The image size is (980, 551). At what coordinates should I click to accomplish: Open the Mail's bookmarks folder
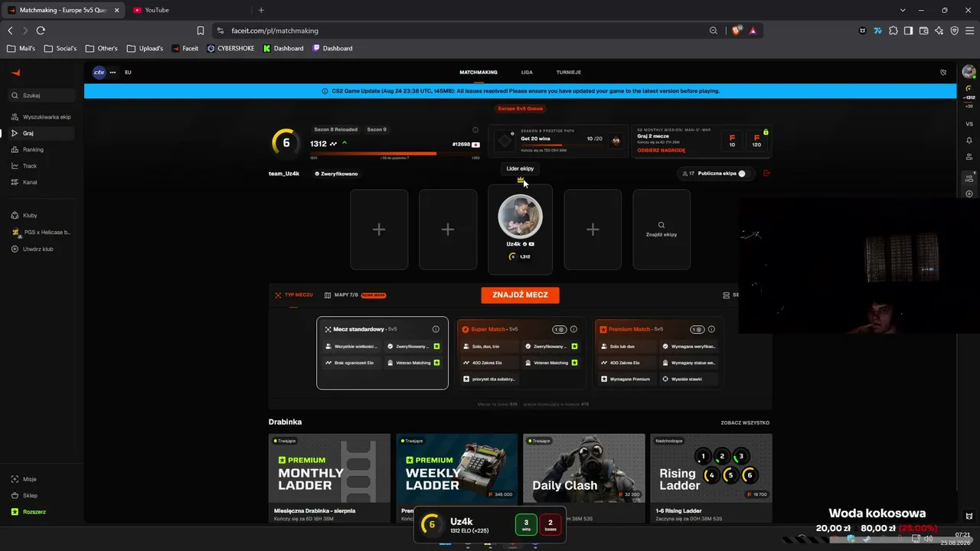point(21,48)
